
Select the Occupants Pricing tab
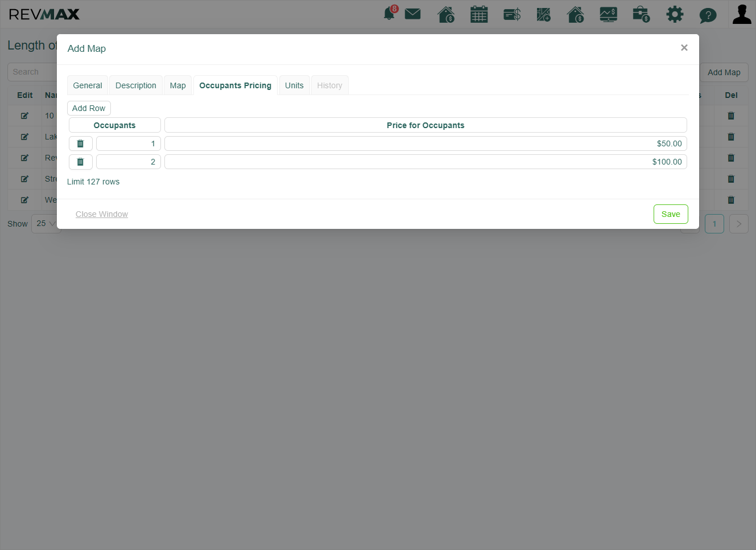click(x=236, y=85)
